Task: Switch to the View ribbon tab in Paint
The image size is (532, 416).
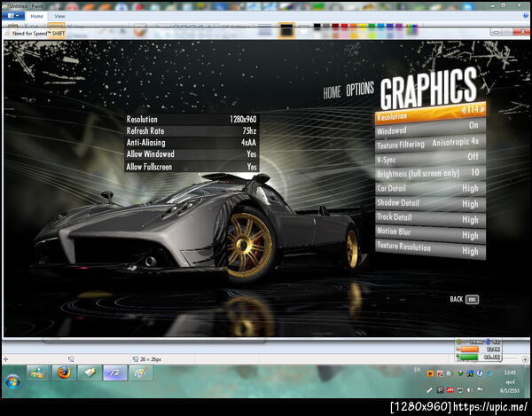Action: click(x=59, y=16)
